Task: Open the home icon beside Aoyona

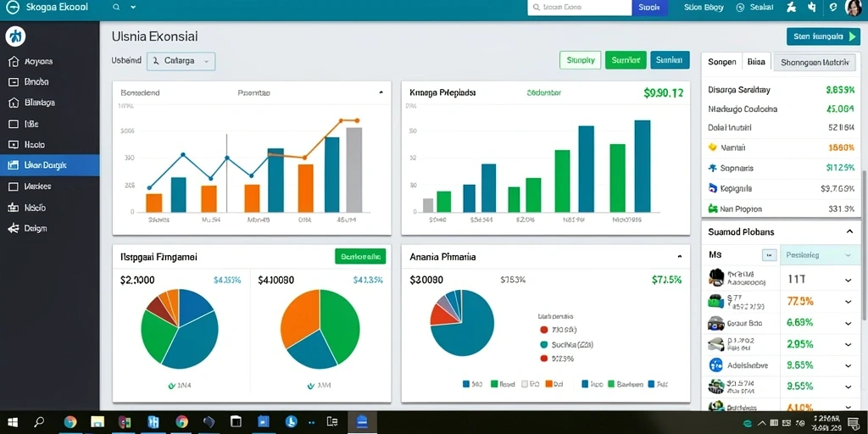Action: tap(14, 61)
